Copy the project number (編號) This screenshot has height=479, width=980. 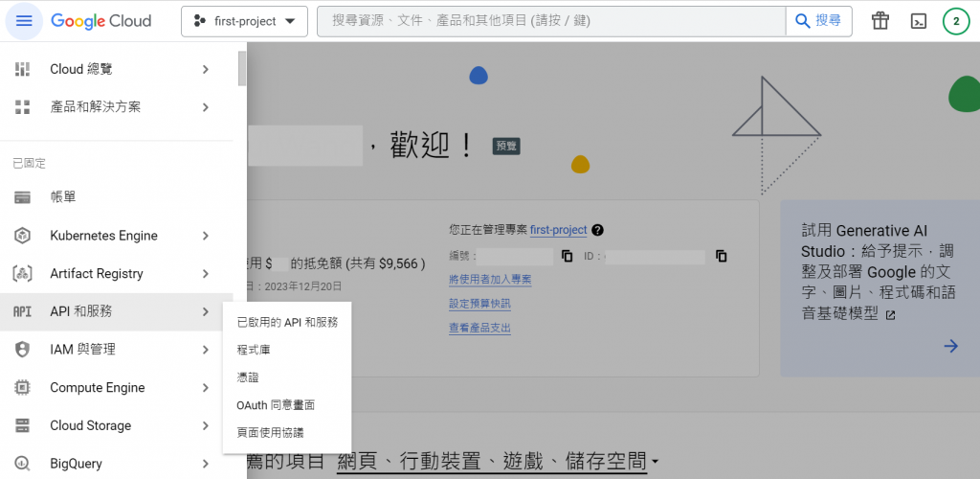[x=567, y=256]
